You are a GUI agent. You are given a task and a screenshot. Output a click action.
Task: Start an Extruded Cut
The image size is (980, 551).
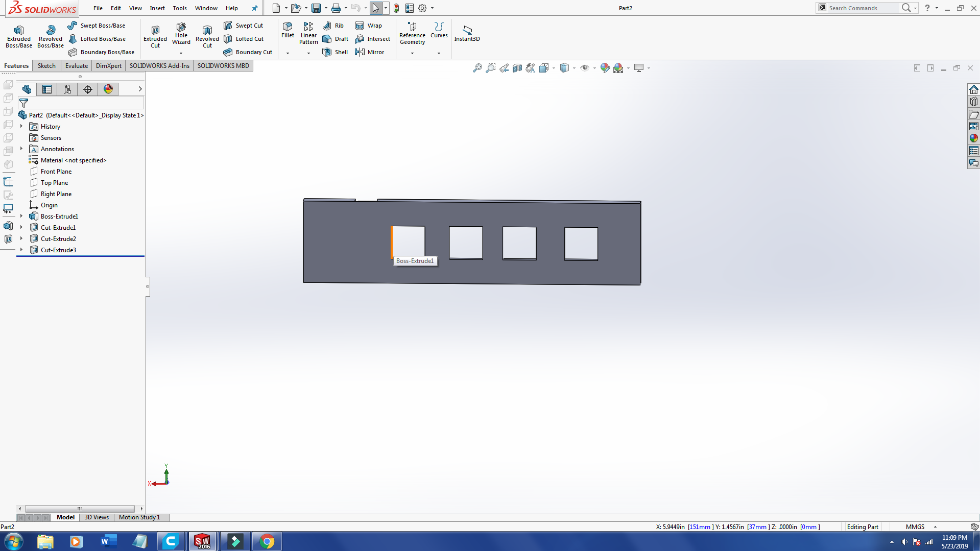[x=155, y=36]
